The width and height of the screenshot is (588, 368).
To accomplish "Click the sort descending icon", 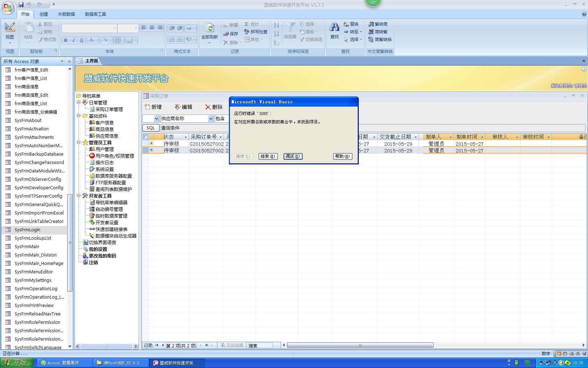I will click(276, 34).
